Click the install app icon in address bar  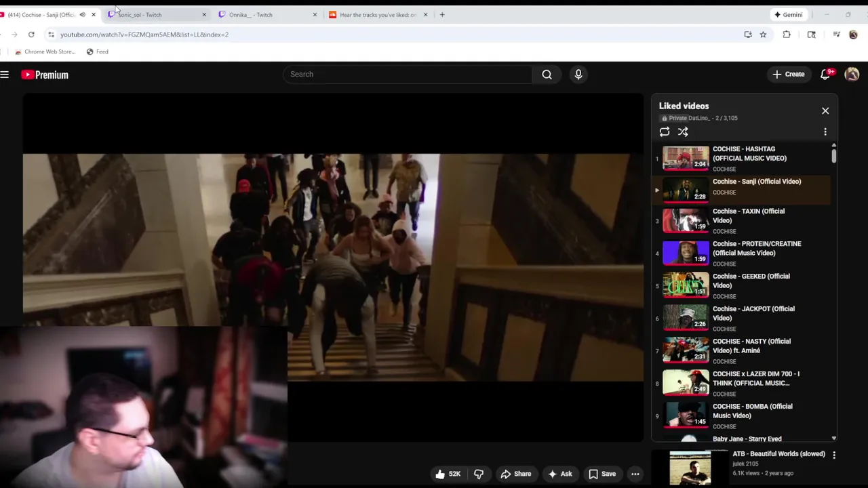748,35
